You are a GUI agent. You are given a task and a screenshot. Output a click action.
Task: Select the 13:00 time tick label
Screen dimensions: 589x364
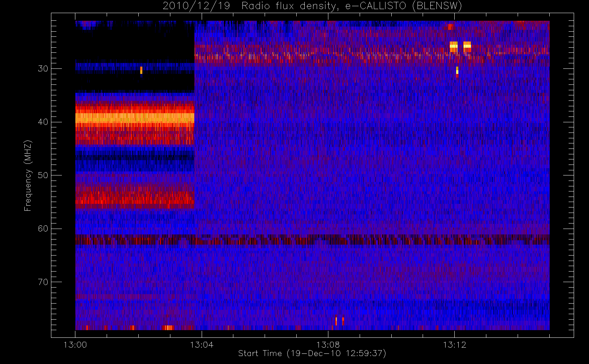tap(75, 345)
